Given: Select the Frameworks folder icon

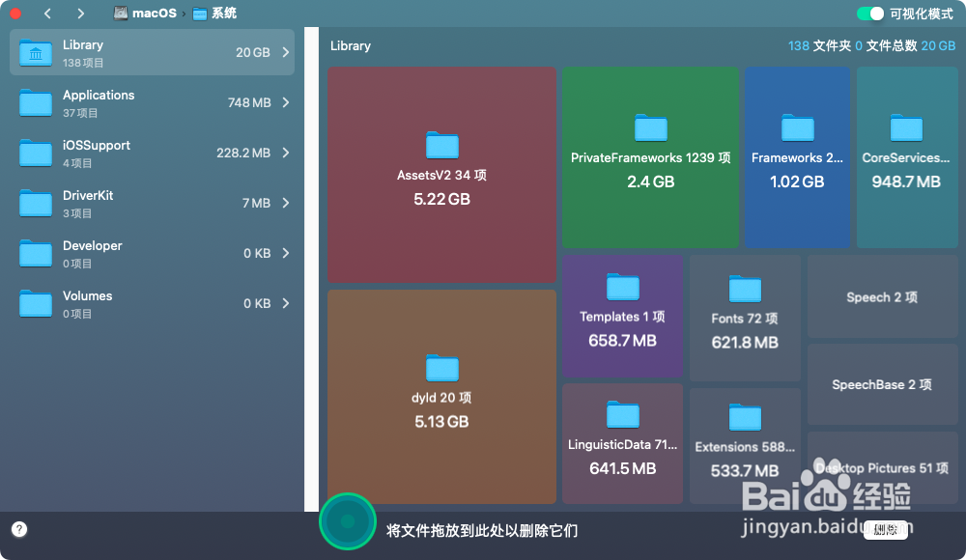Looking at the screenshot, I should click(x=797, y=127).
